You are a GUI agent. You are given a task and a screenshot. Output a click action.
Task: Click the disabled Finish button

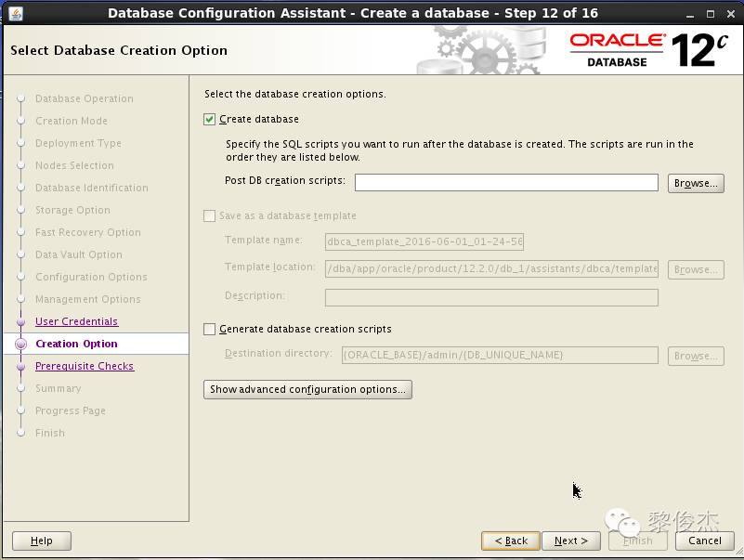pyautogui.click(x=638, y=541)
